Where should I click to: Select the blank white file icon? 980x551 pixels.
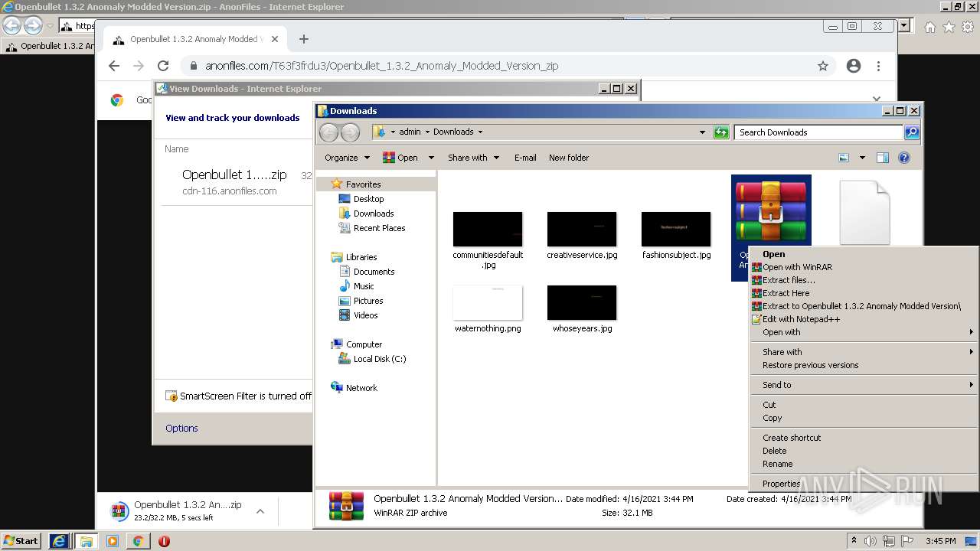click(864, 213)
